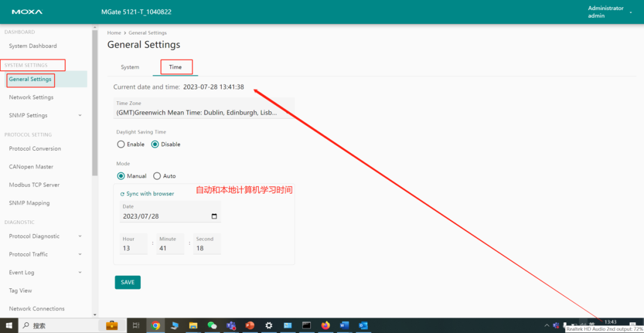
Task: Click the Second input field
Action: click(207, 244)
